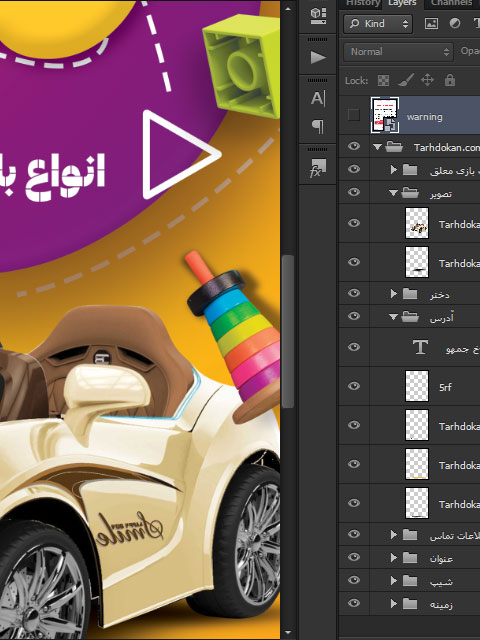Click folder icon of زمینه group
This screenshot has height=640, width=480.
tap(410, 603)
